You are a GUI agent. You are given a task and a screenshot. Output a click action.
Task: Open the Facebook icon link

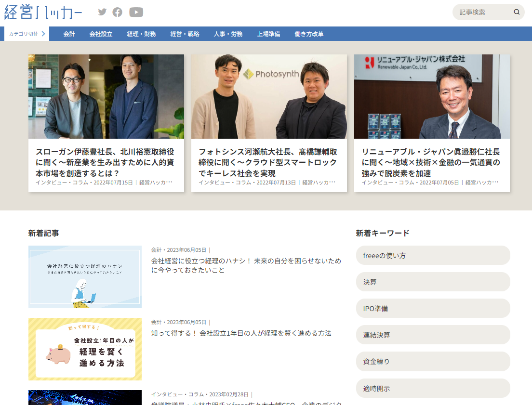[x=118, y=12]
